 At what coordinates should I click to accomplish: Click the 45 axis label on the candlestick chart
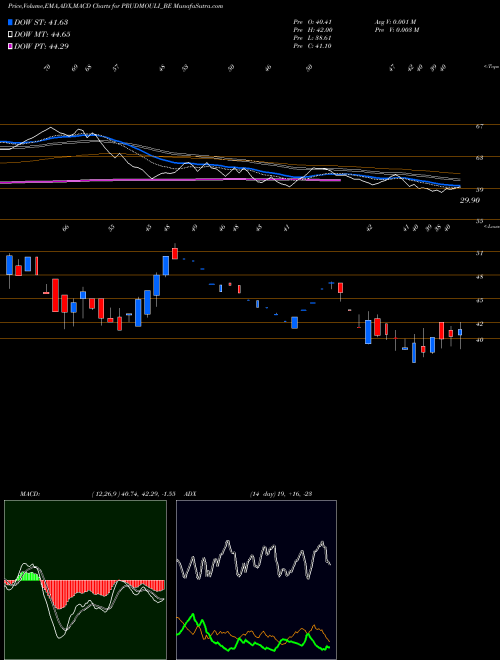pyautogui.click(x=479, y=301)
